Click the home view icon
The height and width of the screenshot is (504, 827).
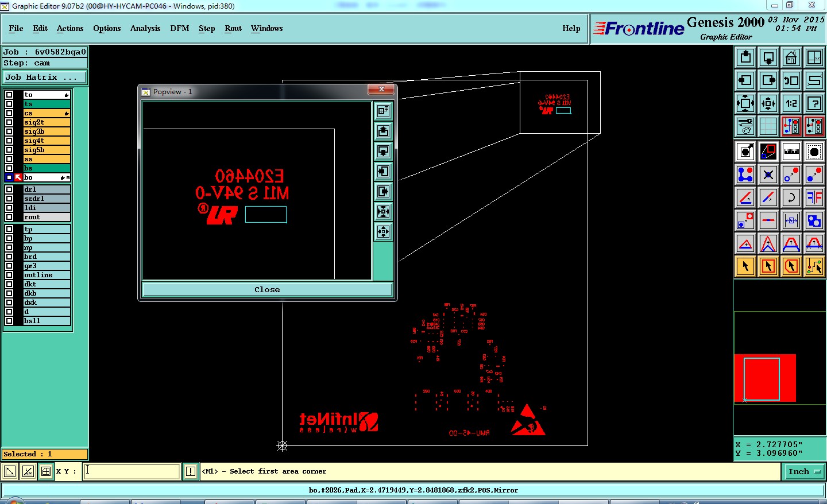coord(791,57)
